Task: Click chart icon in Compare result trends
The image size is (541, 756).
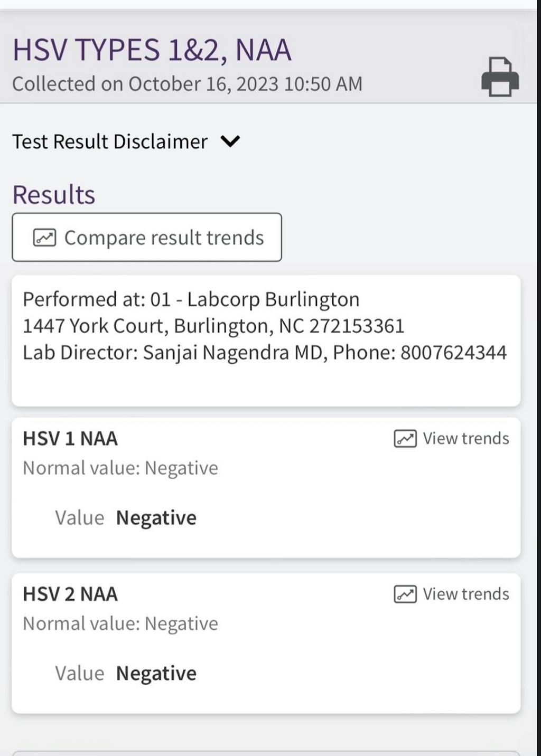Action: click(44, 238)
